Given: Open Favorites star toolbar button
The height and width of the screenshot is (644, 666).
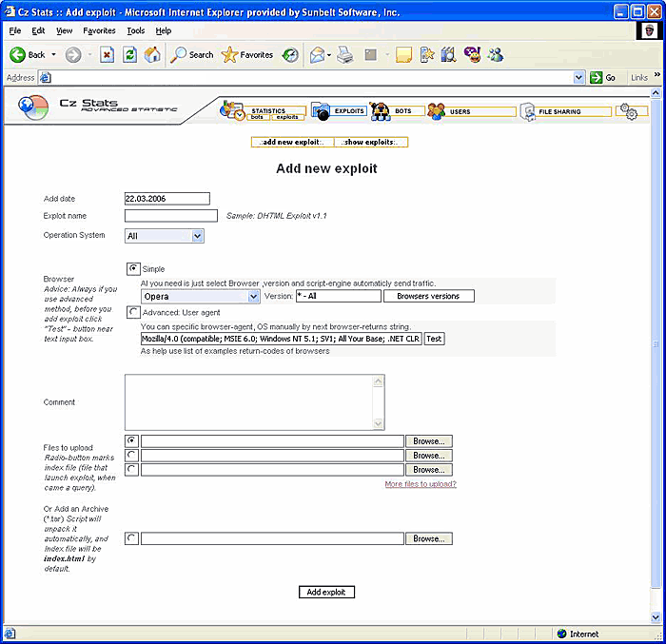Looking at the screenshot, I should pyautogui.click(x=230, y=55).
